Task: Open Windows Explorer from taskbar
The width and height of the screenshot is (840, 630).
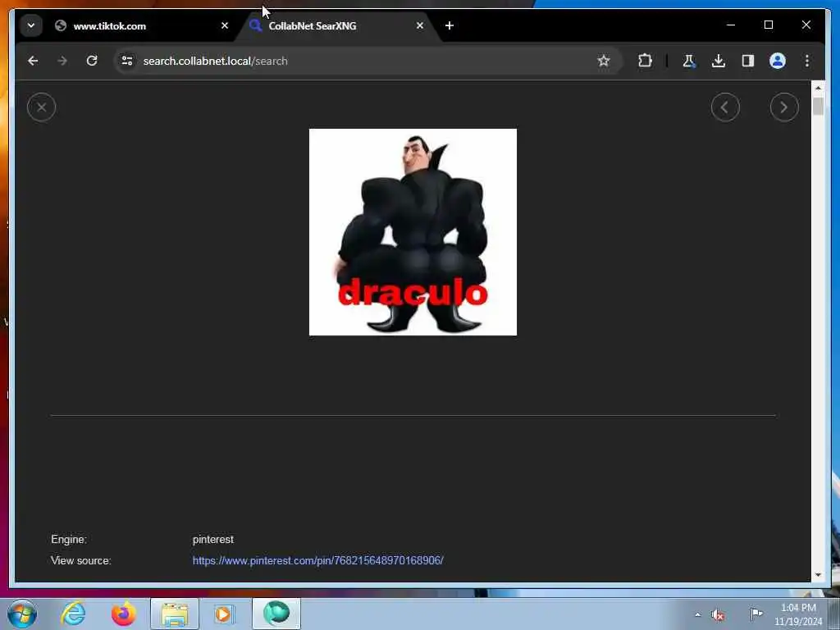Action: click(175, 614)
